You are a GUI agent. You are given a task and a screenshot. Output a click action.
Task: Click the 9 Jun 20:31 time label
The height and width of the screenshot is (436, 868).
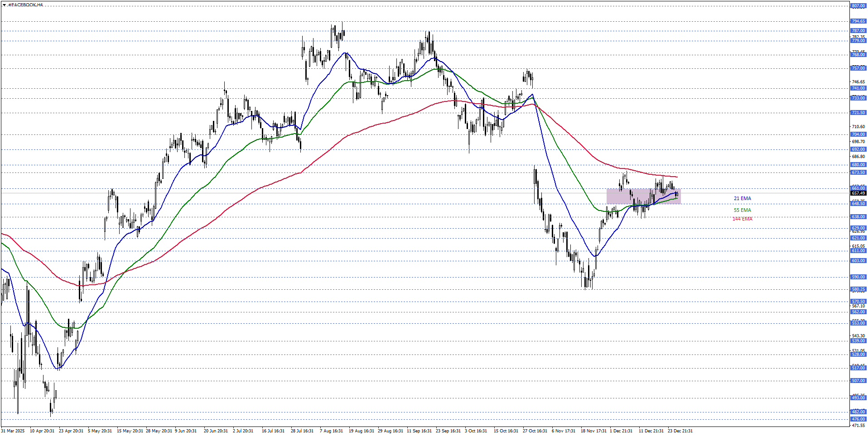pyautogui.click(x=186, y=431)
